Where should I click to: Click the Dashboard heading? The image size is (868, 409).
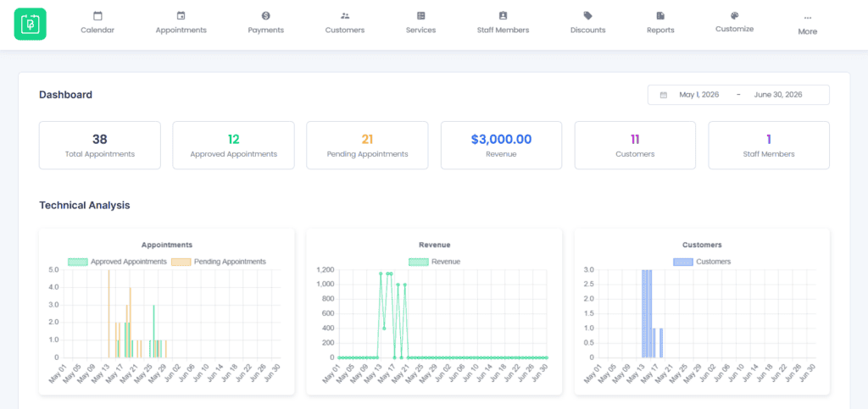pos(66,95)
